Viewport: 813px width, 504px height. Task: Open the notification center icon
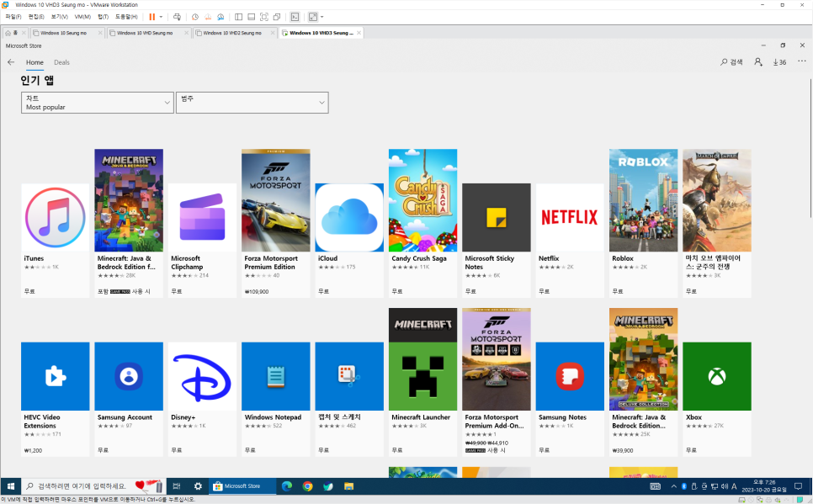(x=799, y=486)
